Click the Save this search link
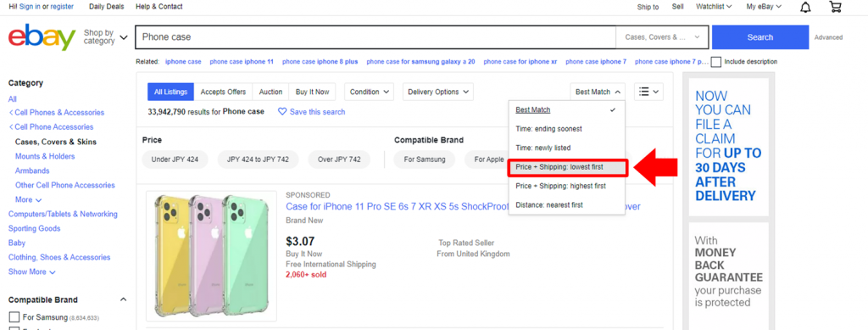The image size is (868, 330). click(317, 112)
